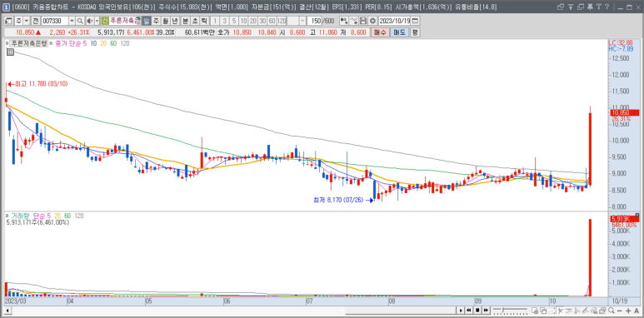This screenshot has width=644, height=318.
Task: Open the interval dropdown after 120
Action: pos(302,21)
